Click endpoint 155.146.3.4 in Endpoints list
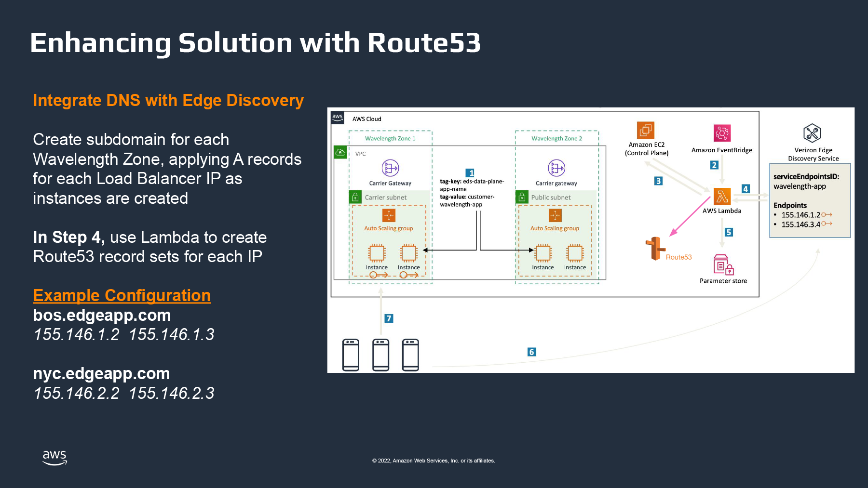The image size is (868, 488). click(801, 224)
